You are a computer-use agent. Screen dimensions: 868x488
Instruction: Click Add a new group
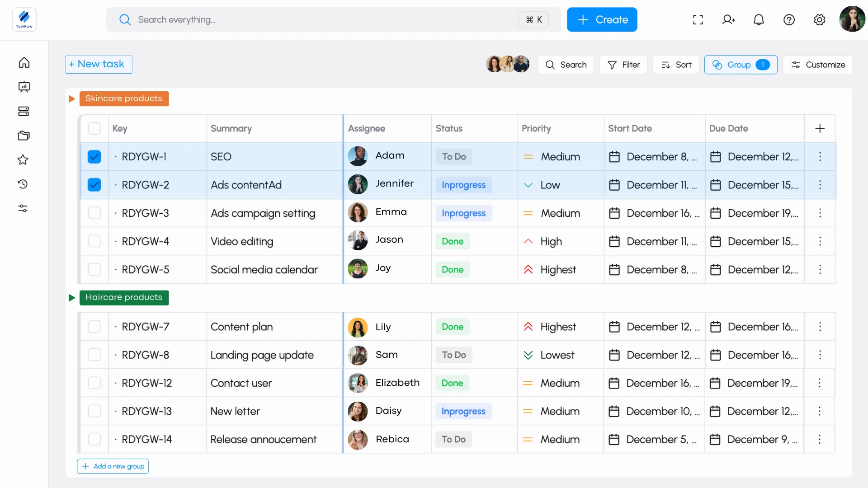113,466
